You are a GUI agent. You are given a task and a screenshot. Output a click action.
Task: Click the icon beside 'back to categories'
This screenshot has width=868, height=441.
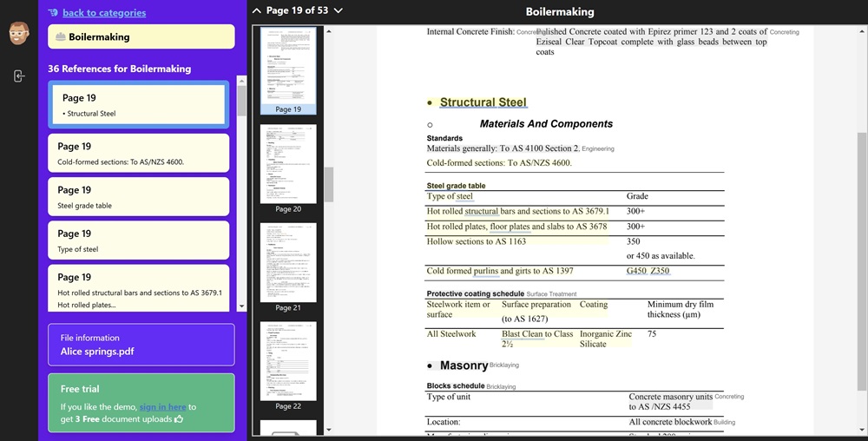[x=54, y=13]
